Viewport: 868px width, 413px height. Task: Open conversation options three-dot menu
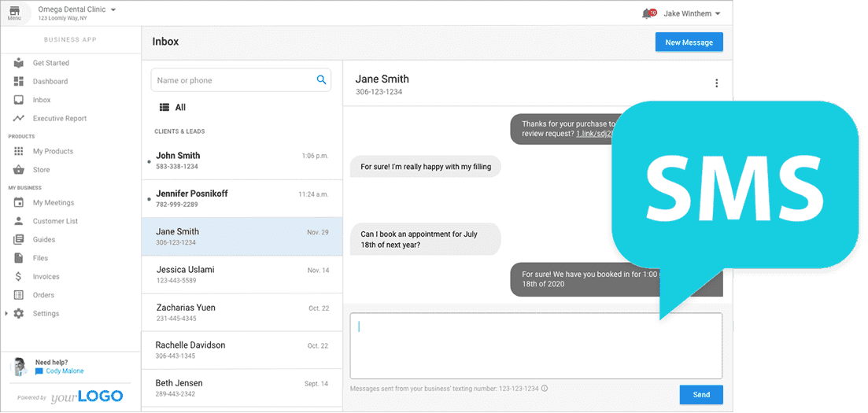pos(716,83)
